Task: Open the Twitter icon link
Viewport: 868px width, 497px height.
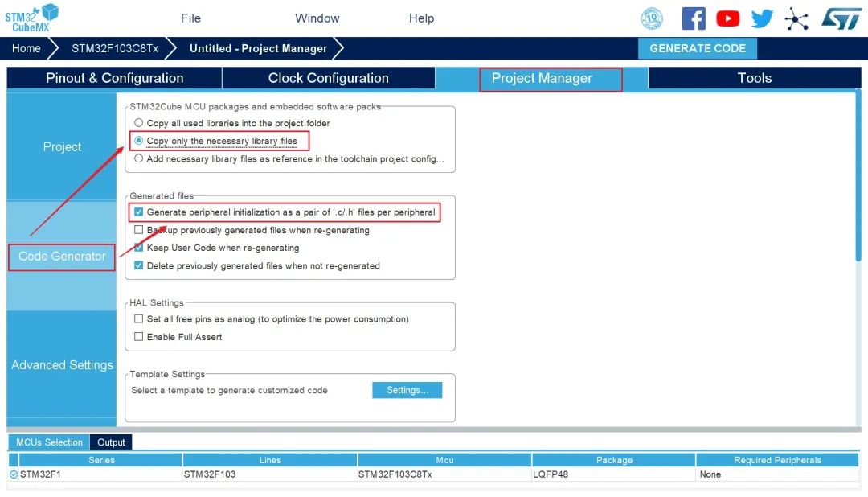Action: click(762, 18)
